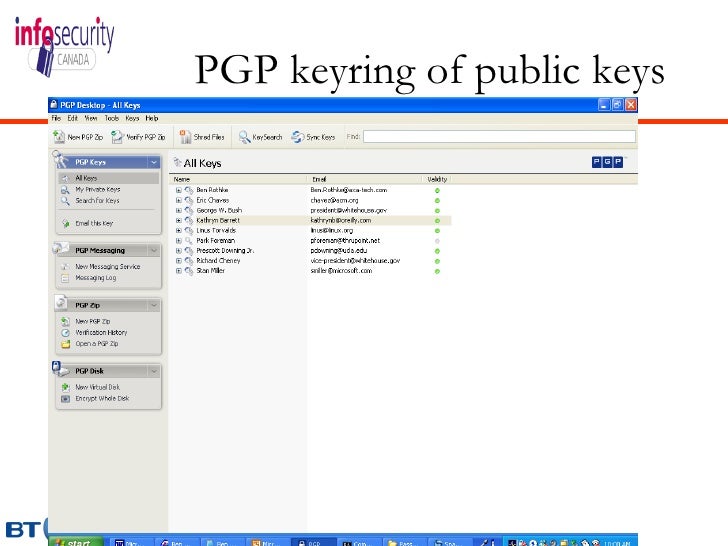The image size is (728, 546).
Task: Expand the Eric Chavez key entry
Action: 179,200
